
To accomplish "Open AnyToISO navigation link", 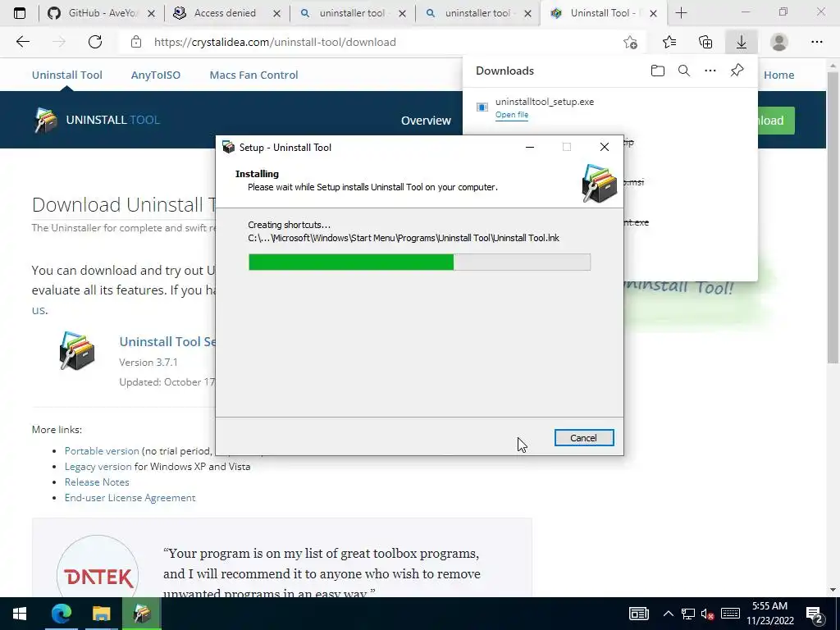I will point(155,75).
